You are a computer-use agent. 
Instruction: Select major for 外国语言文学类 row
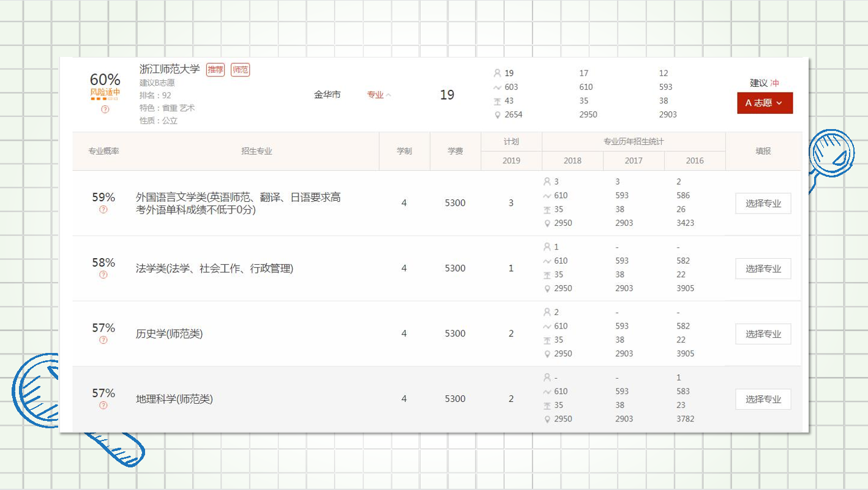(x=763, y=204)
